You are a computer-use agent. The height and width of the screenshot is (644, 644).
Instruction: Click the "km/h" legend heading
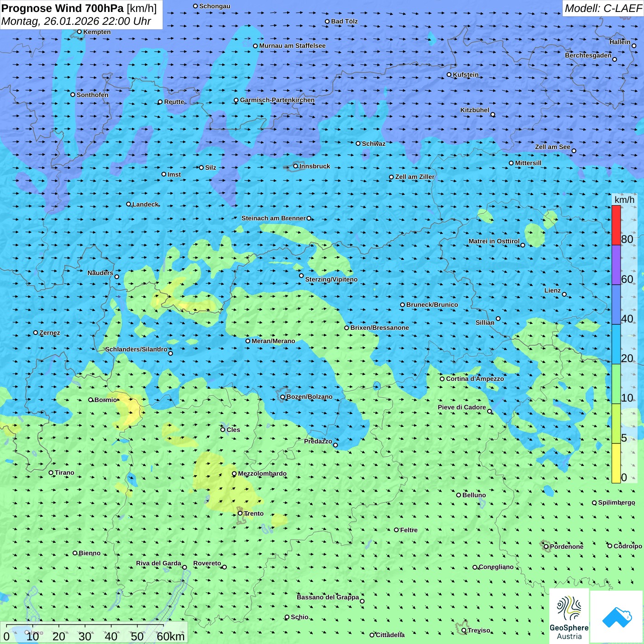pos(624,200)
